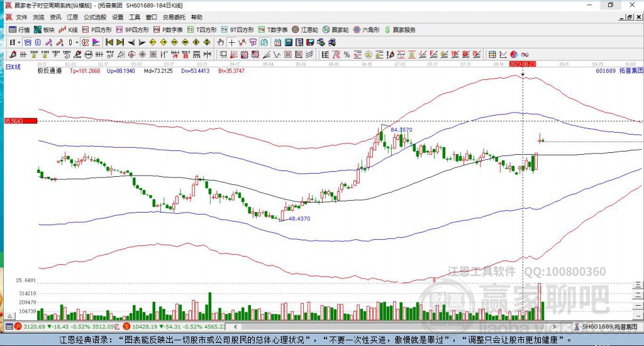This screenshot has height=346, width=644.
Task: Click the 85.5643 red price label
Action: 21,121
